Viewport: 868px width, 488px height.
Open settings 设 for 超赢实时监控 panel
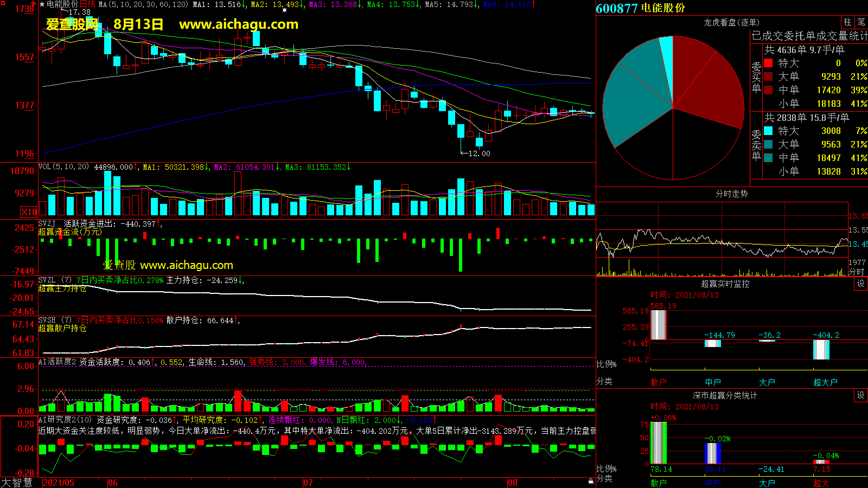click(x=861, y=284)
